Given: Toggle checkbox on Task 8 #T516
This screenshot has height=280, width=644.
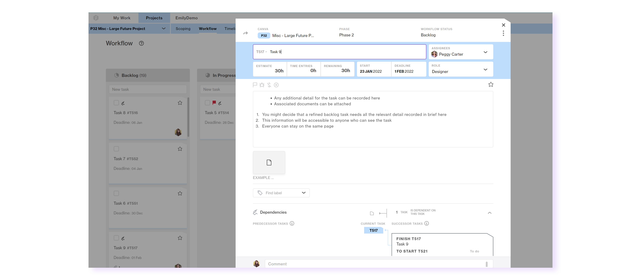Looking at the screenshot, I should pos(116,103).
